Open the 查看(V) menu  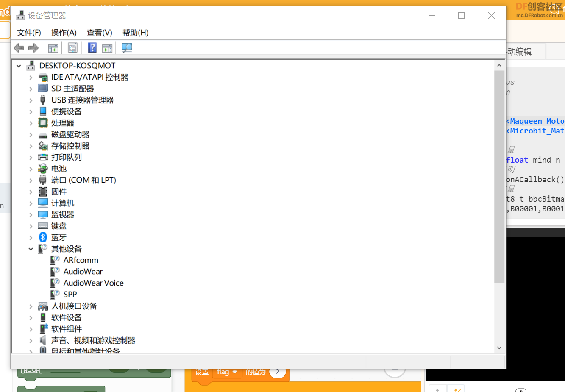pos(100,33)
